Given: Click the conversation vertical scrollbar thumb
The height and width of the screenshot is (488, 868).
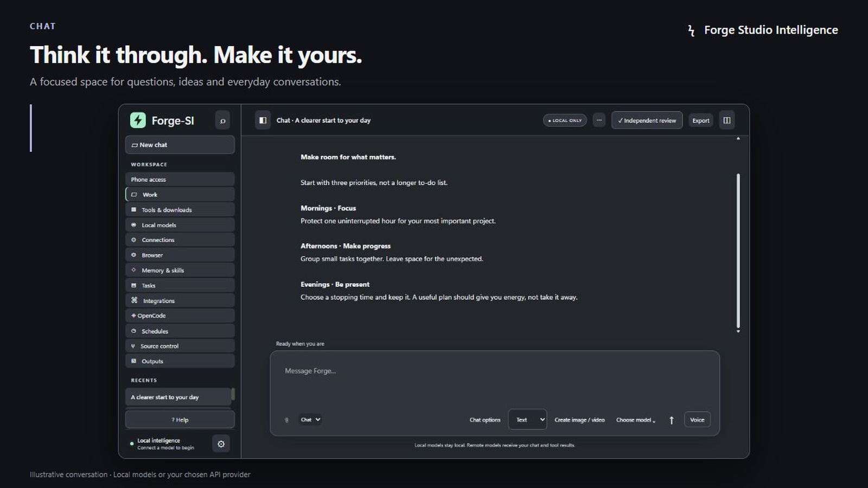Looking at the screenshot, I should [x=738, y=251].
